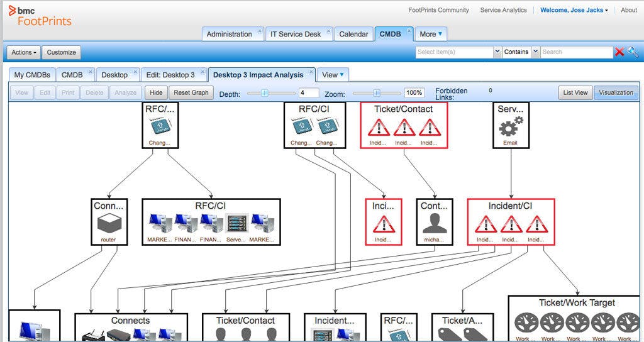Open the Select Item(s) dropdown

(x=497, y=52)
